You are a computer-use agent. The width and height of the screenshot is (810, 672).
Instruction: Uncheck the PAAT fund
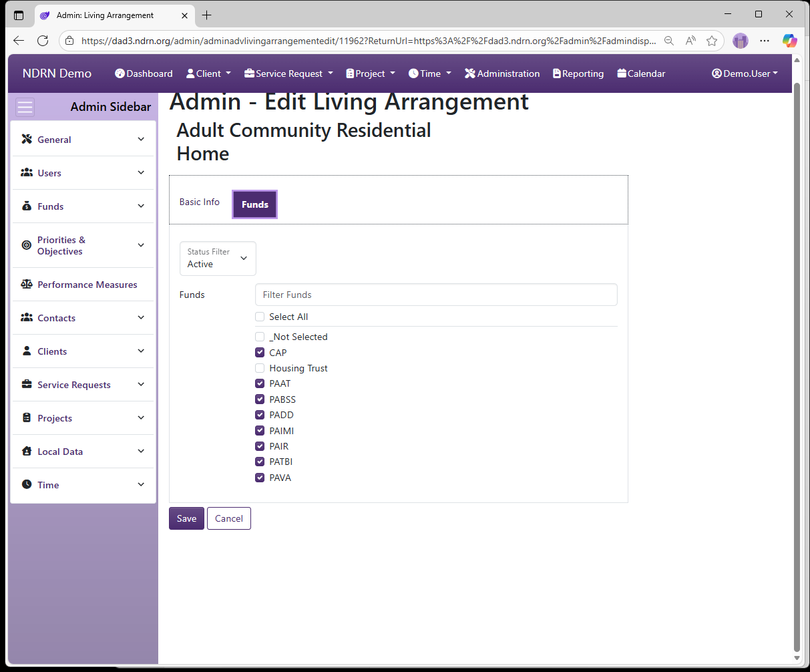click(260, 383)
